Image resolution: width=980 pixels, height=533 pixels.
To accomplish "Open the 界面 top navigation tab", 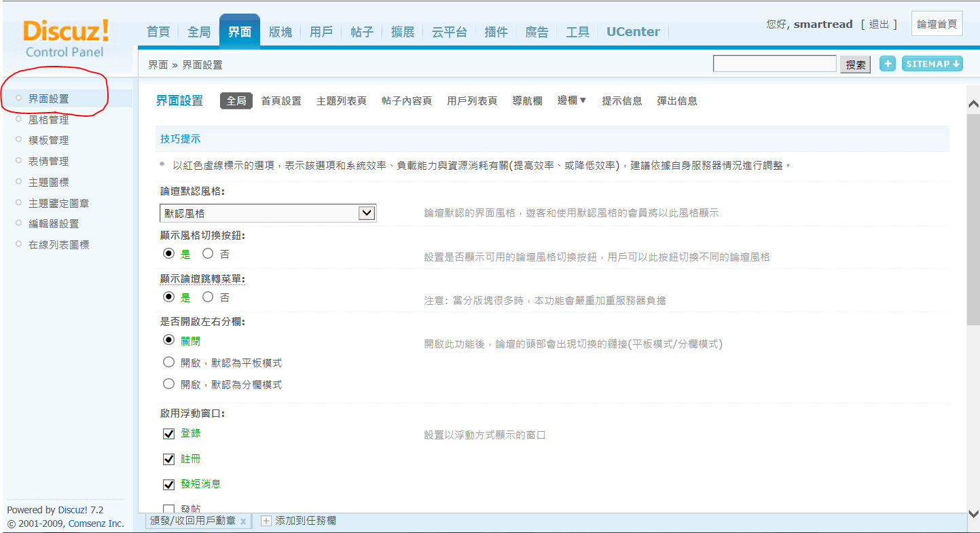I will click(x=240, y=32).
